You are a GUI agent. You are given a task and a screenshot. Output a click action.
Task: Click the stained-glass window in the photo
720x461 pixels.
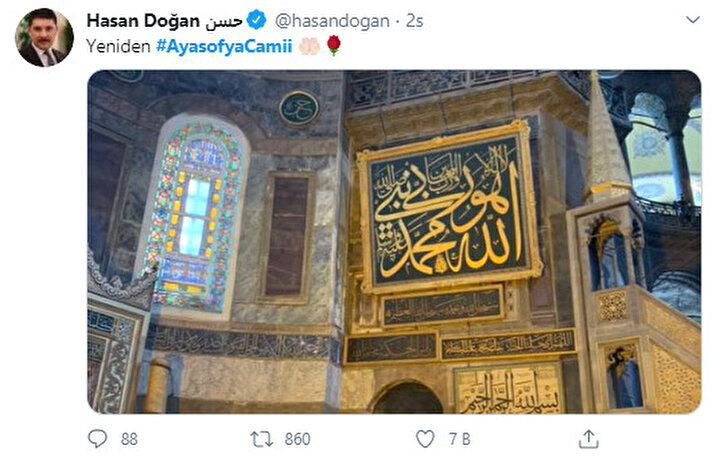(195, 216)
